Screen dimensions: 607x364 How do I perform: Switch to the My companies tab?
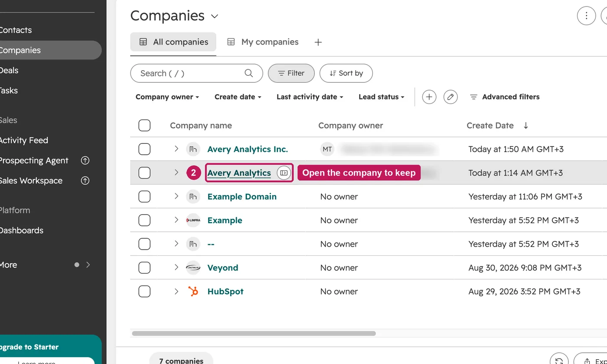[x=263, y=42]
